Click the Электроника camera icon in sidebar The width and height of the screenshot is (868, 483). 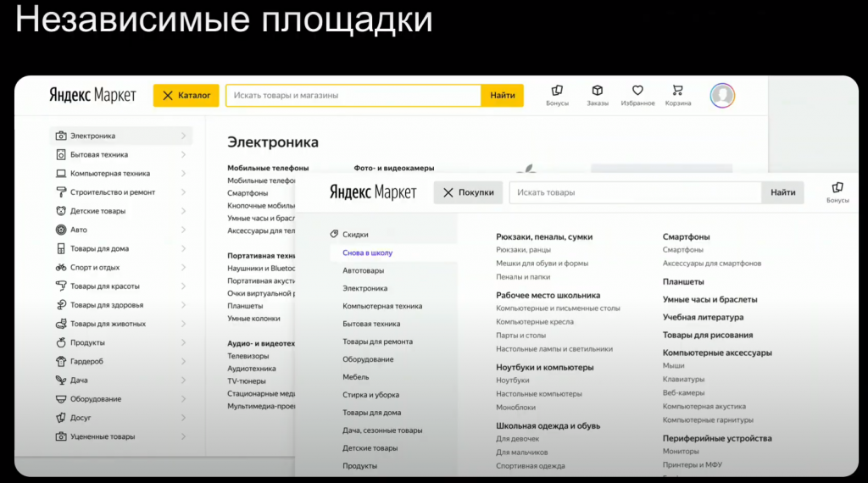61,136
